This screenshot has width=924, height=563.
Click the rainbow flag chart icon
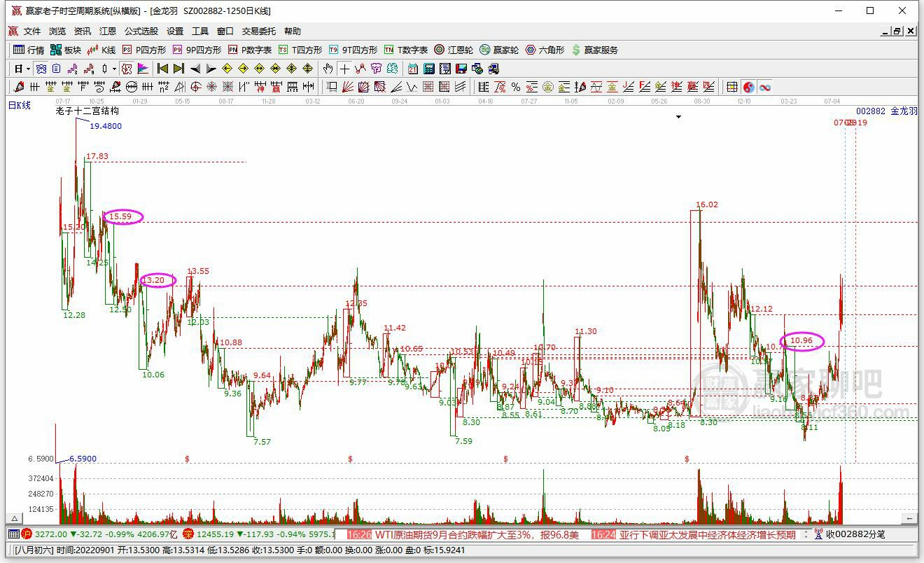(x=143, y=69)
